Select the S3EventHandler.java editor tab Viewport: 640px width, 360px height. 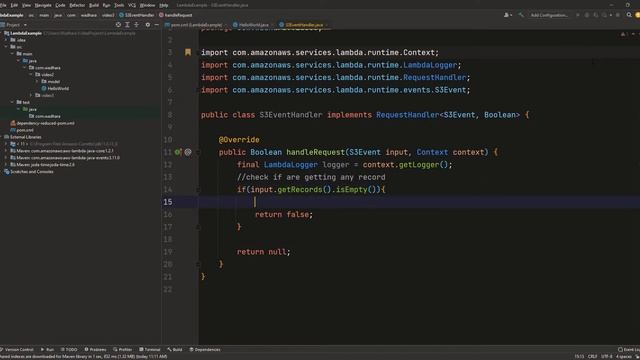tap(304, 25)
